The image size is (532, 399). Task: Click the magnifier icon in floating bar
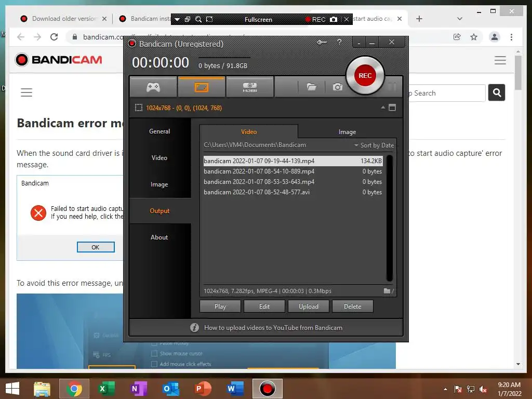click(x=198, y=19)
